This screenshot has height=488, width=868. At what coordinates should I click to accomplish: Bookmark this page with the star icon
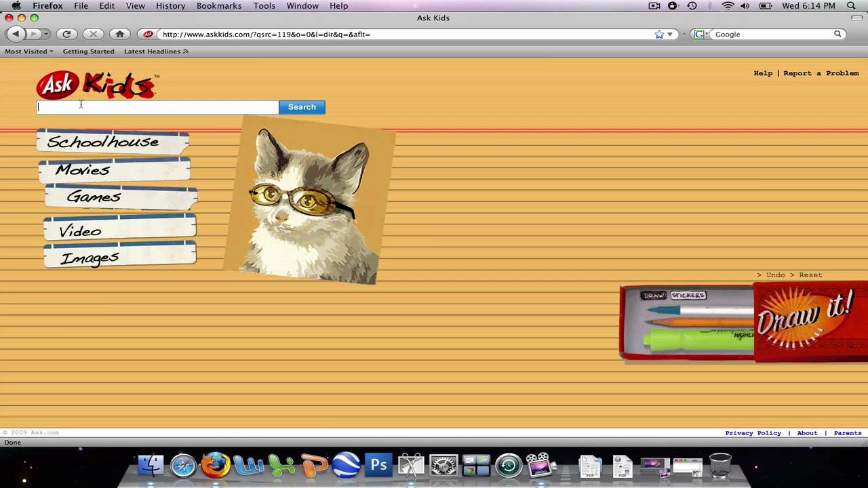coord(658,34)
